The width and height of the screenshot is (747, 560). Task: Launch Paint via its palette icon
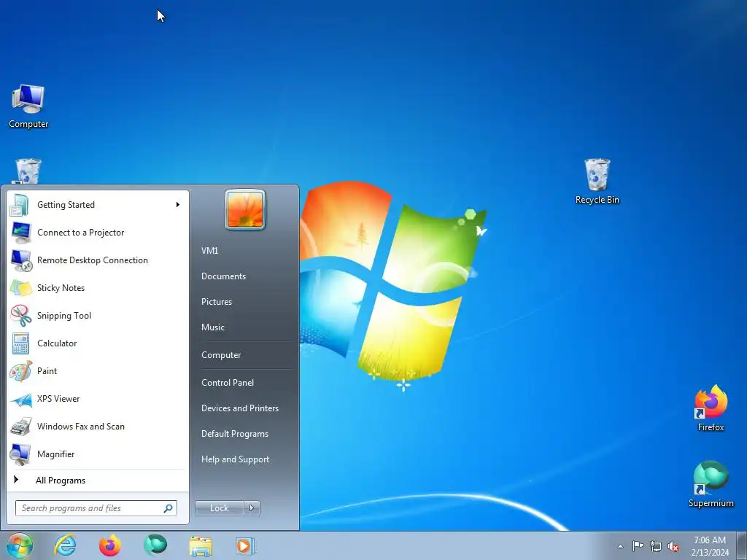coord(20,371)
